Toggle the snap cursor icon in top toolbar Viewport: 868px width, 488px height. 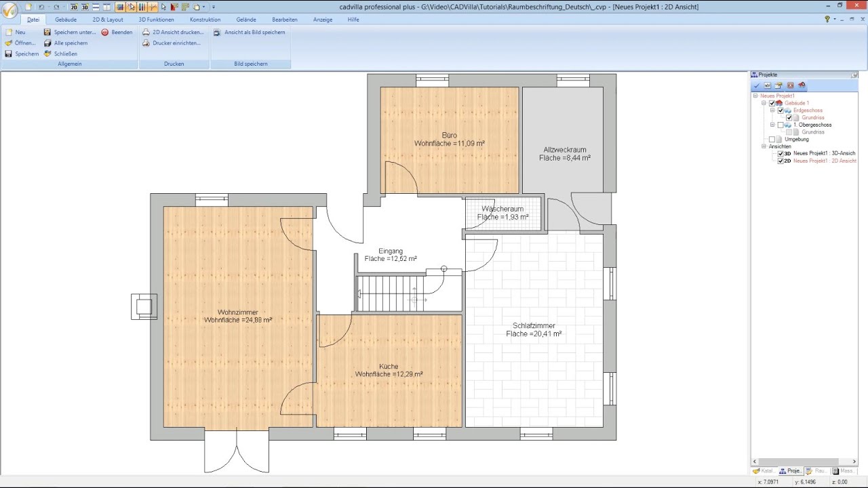(x=131, y=7)
